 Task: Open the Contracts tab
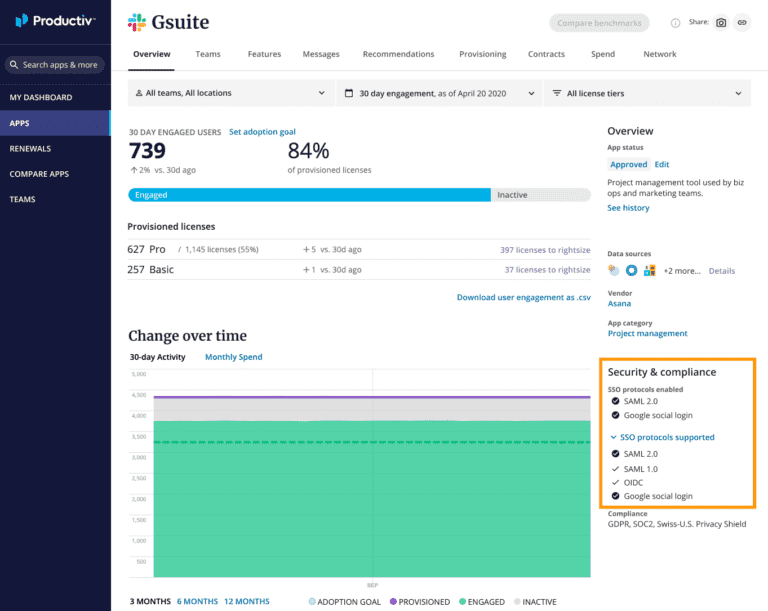point(546,54)
